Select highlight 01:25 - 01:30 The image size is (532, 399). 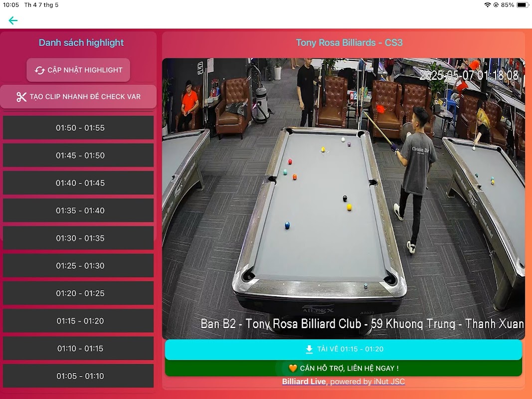78,266
